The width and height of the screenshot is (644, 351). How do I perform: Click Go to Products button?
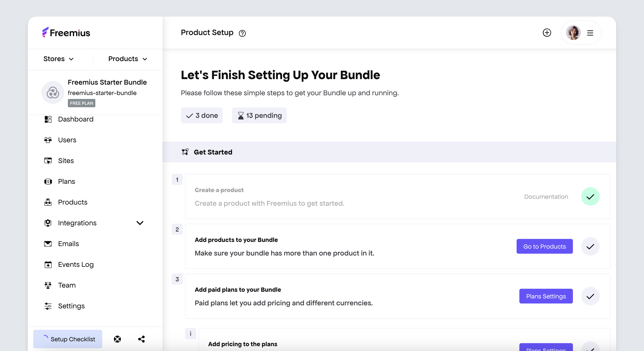click(x=545, y=247)
